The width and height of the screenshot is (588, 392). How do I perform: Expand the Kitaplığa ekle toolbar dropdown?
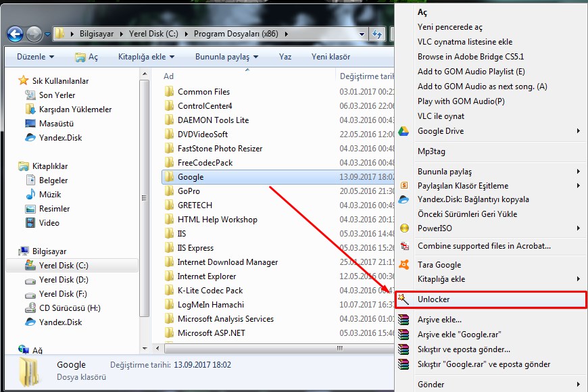[x=146, y=57]
